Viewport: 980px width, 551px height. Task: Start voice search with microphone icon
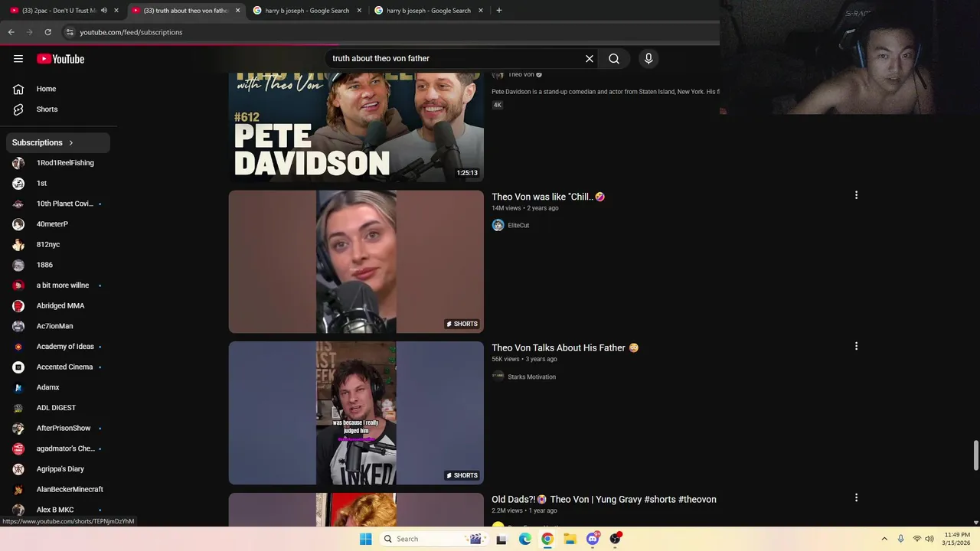(x=648, y=58)
